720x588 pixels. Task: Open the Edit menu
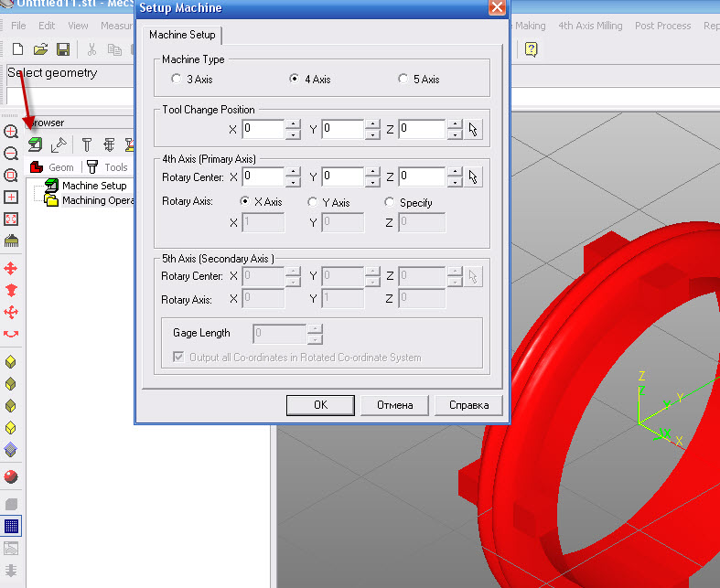[47, 26]
